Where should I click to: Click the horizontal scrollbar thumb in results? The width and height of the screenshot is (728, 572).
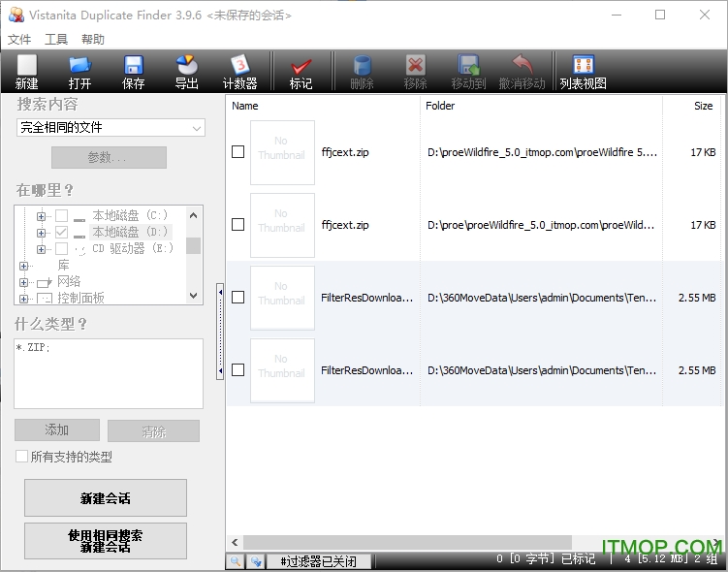[x=407, y=542]
